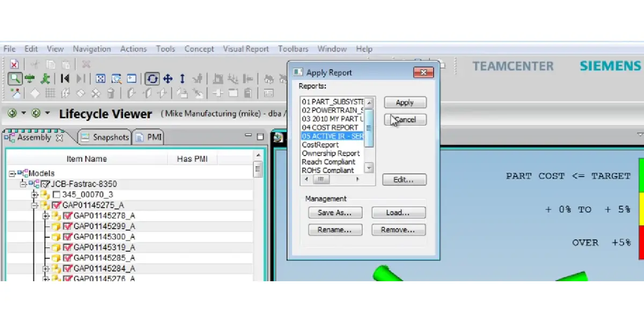Viewport: 644px width, 322px height.
Task: Click the red X document icon in top toolbar
Action: [x=14, y=64]
